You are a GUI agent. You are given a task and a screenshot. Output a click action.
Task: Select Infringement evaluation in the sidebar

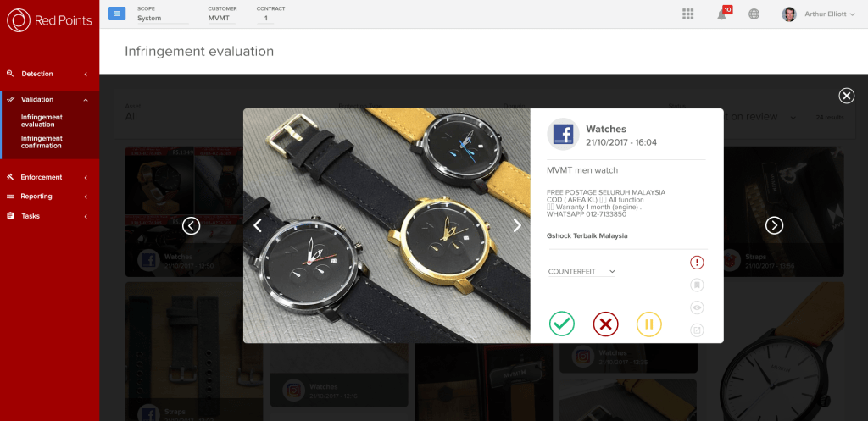pyautogui.click(x=42, y=120)
